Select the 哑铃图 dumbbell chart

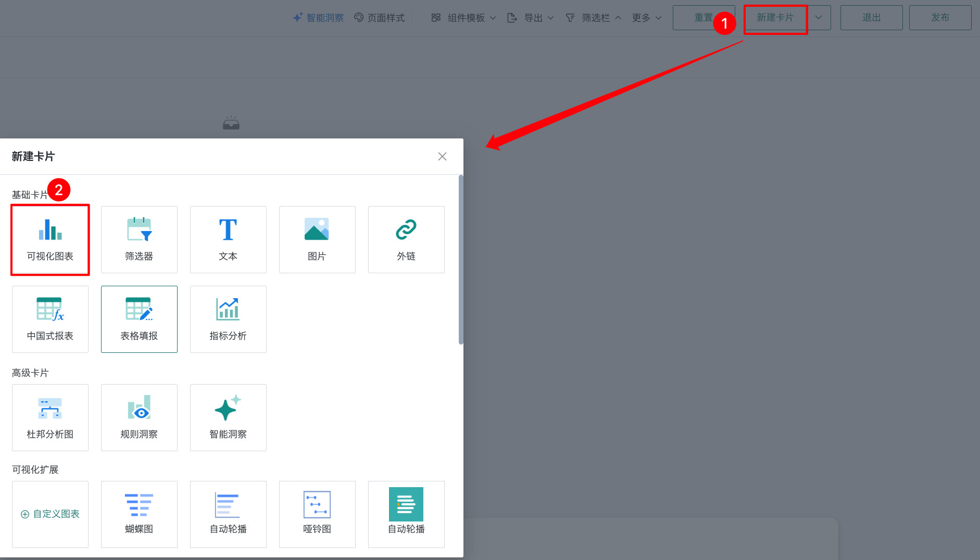317,514
